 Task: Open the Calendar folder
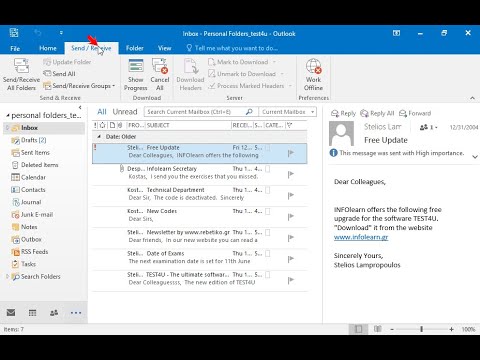tap(28, 177)
